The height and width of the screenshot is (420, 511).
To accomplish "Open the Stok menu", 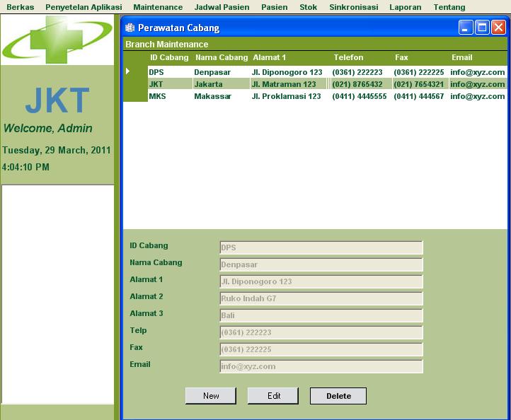I will click(x=309, y=7).
